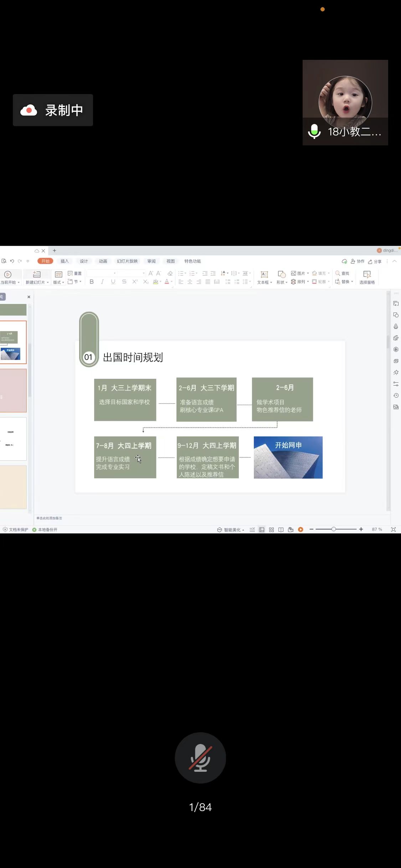
Task: Switch to slide sorter grid view
Action: point(271,530)
